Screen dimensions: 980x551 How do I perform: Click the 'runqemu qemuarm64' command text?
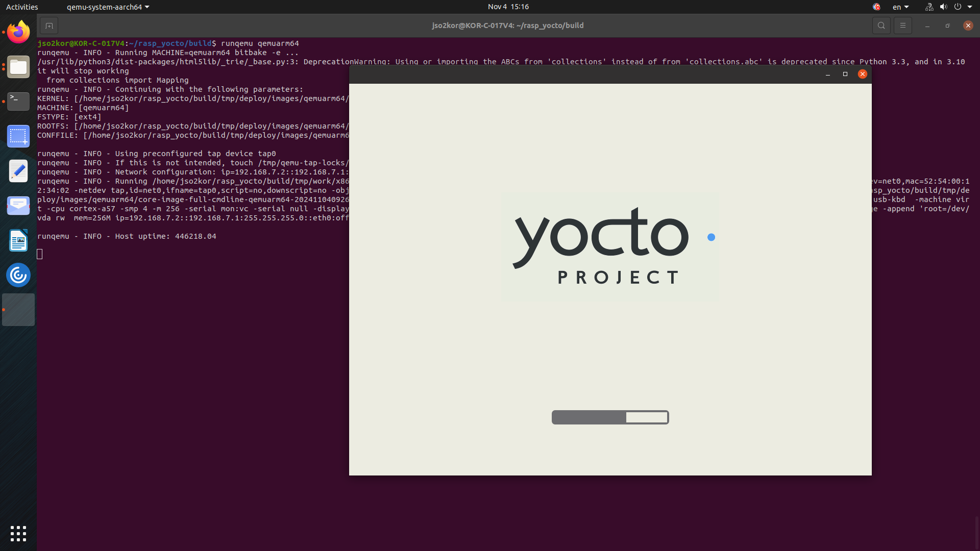(260, 43)
